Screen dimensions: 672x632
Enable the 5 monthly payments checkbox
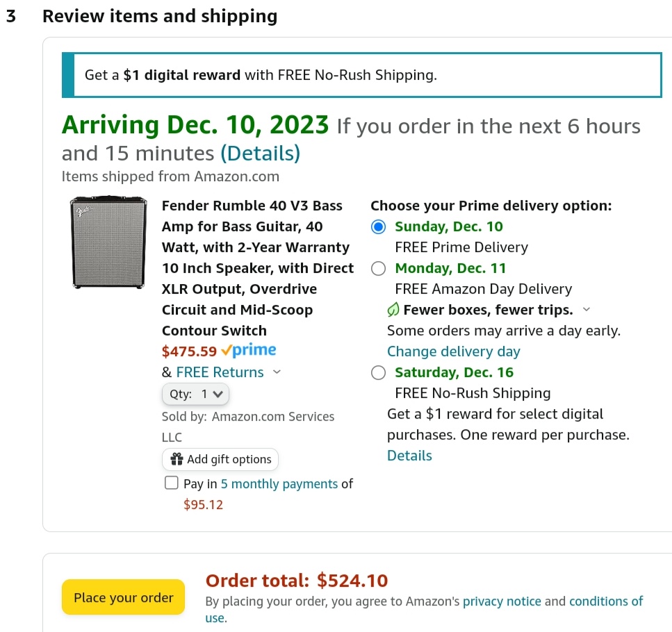pos(172,483)
